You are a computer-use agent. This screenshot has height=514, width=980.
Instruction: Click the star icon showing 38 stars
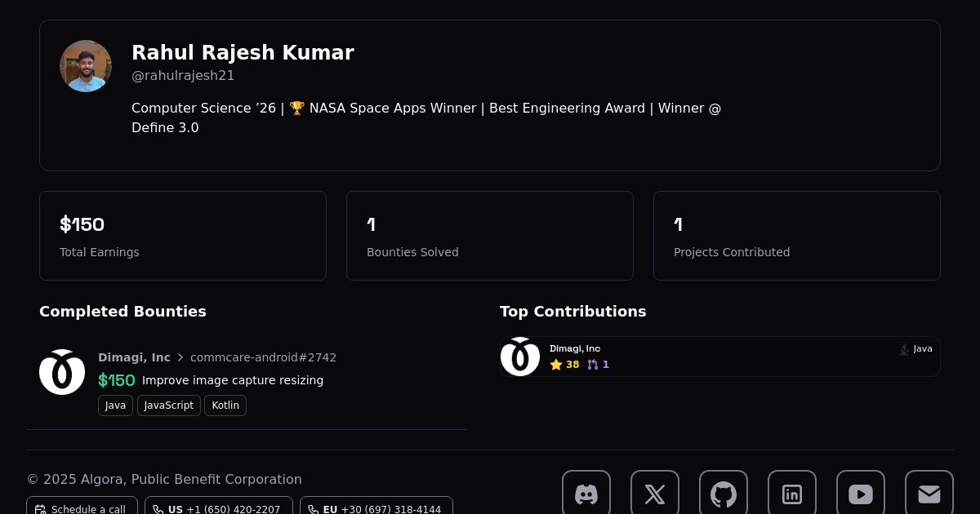(557, 365)
